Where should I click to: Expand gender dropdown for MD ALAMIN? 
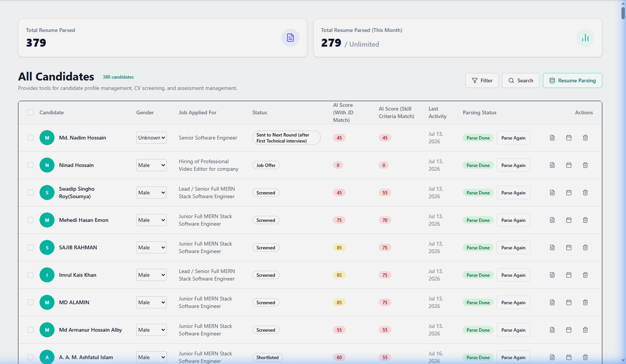(x=151, y=302)
